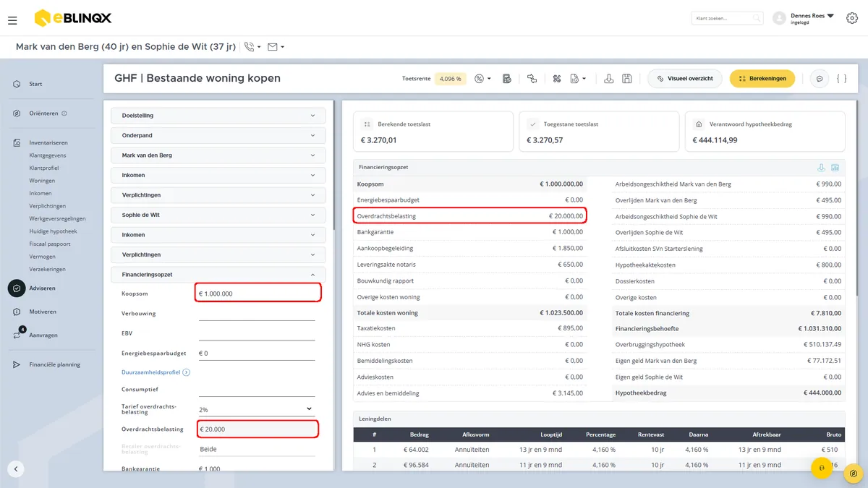Viewport: 868px width, 488px height.
Task: Expand the Doelstelling section
Action: [218, 116]
